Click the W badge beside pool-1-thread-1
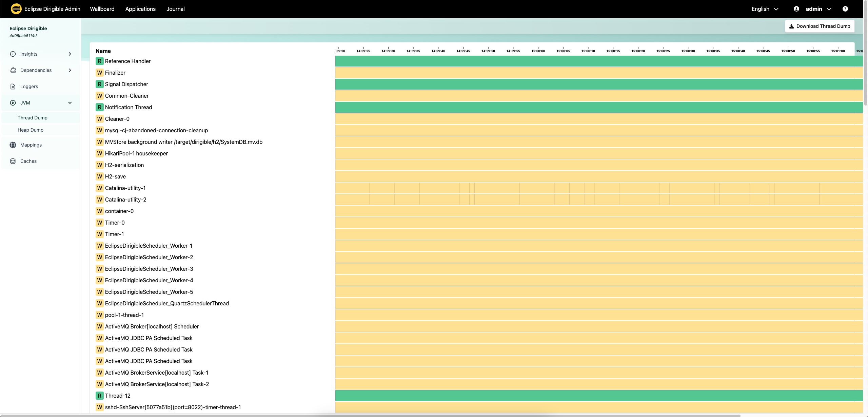 pyautogui.click(x=99, y=315)
